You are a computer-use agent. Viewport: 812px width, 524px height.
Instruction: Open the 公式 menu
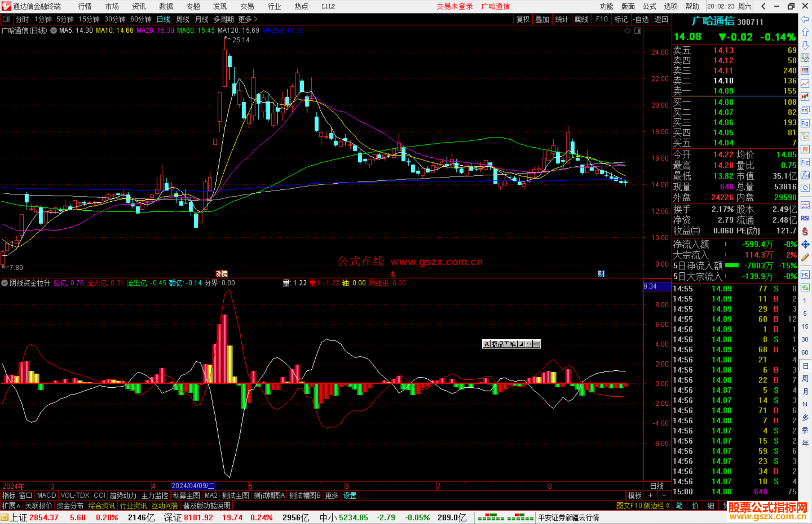click(x=649, y=6)
